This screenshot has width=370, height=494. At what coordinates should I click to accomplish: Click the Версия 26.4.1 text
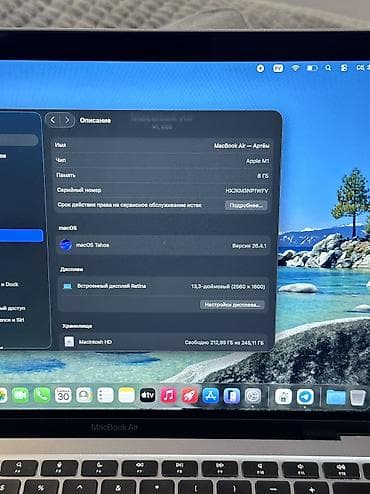point(249,246)
